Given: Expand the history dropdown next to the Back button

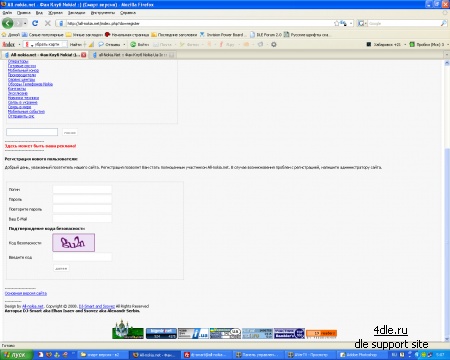Looking at the screenshot, I should tap(25, 23).
